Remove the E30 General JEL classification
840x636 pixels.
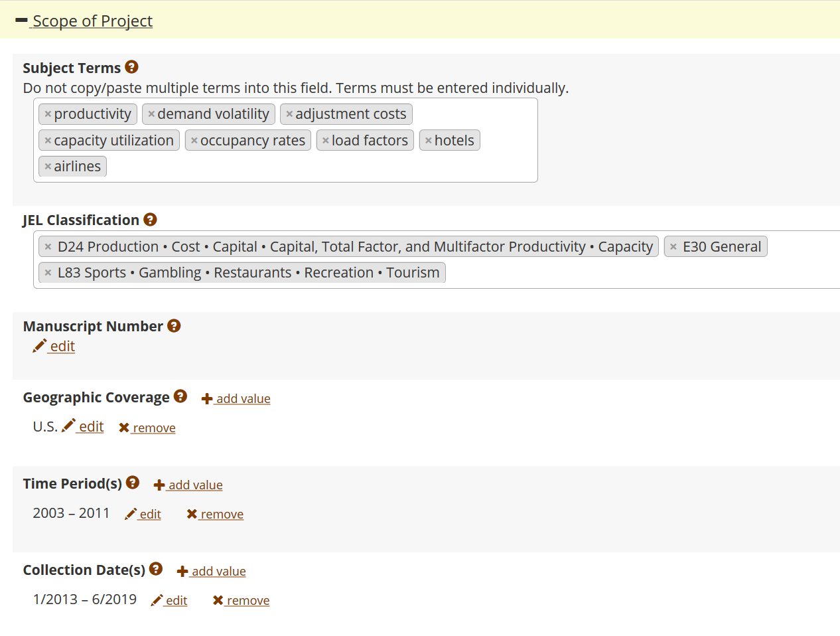tap(673, 247)
